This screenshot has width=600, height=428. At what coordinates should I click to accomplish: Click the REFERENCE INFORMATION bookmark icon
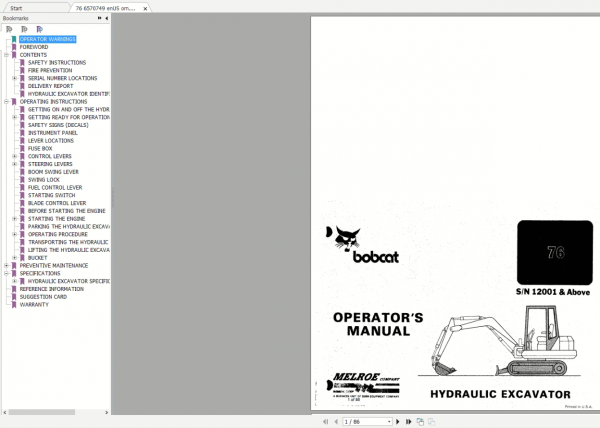[x=14, y=289]
